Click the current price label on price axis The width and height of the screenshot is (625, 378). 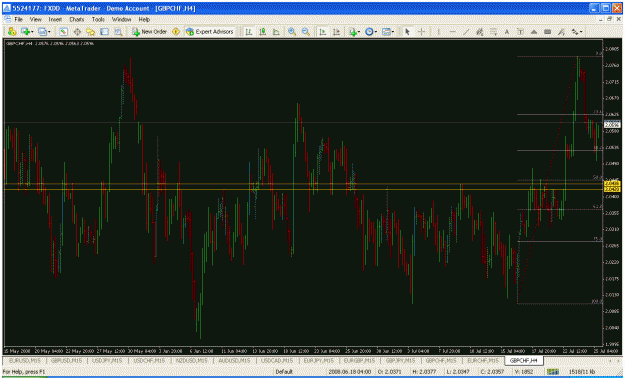point(612,125)
